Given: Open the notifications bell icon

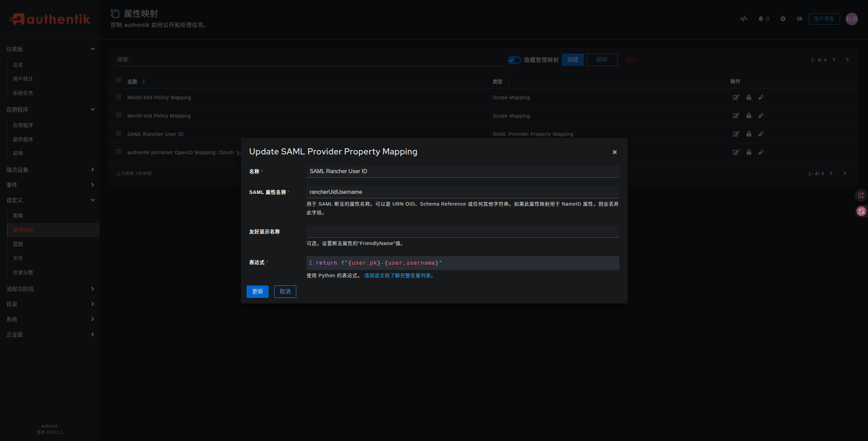Looking at the screenshot, I should point(761,19).
